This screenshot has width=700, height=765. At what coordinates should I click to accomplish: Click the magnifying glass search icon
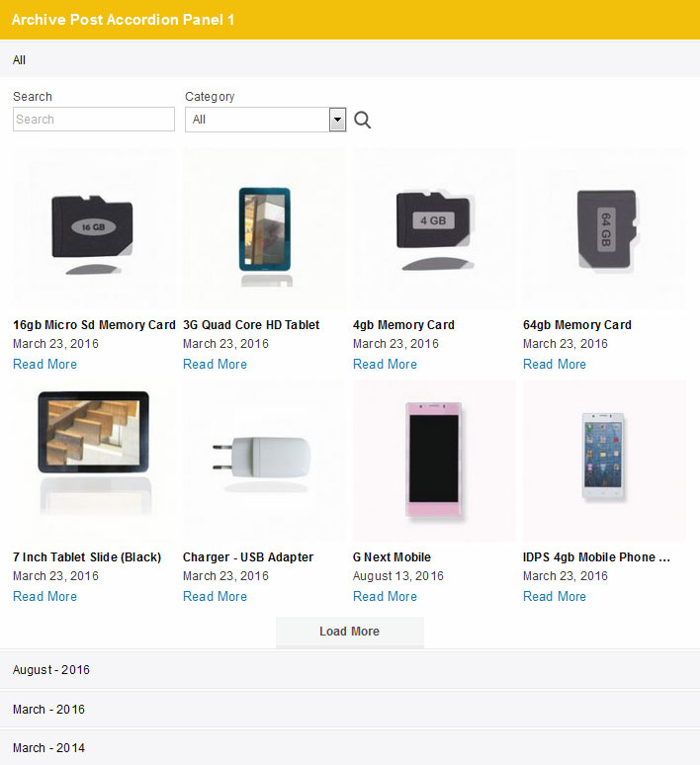[x=362, y=120]
